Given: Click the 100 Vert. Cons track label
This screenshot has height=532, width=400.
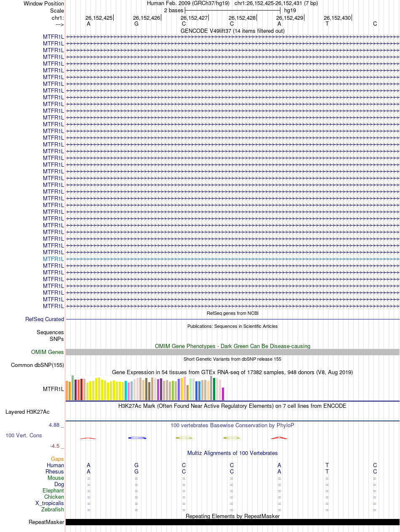Looking at the screenshot, I should click(24, 436).
